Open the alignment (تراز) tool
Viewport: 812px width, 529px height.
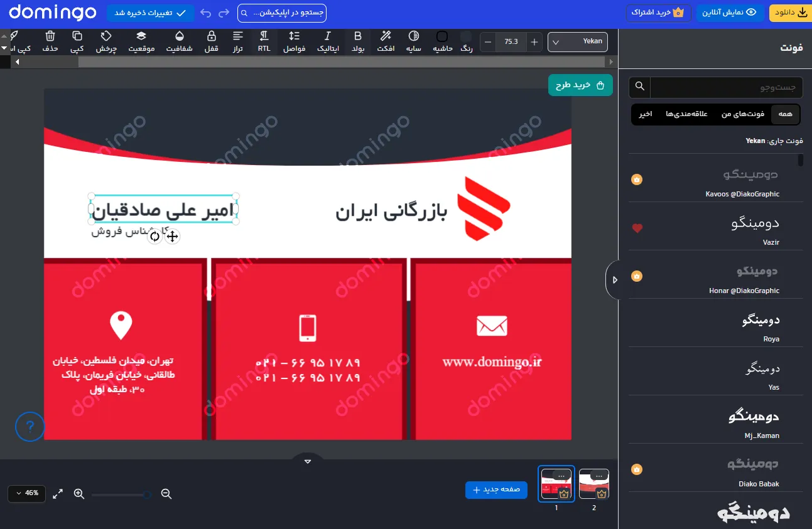coord(238,36)
